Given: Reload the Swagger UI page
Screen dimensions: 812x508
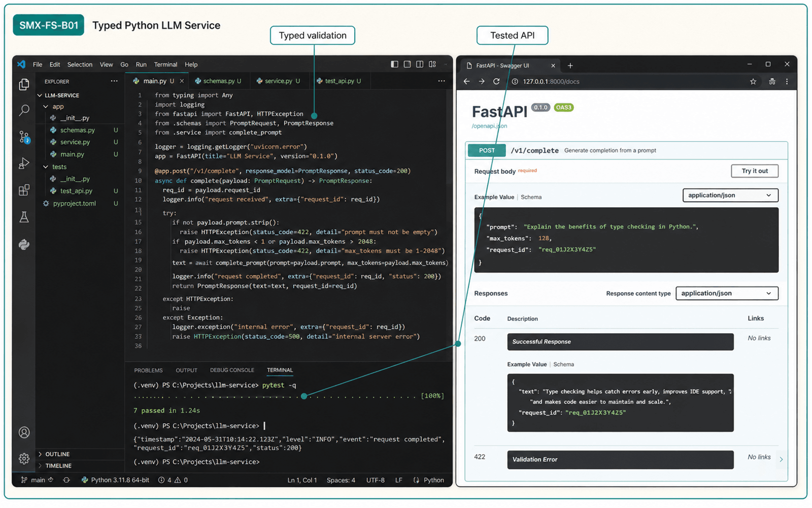Looking at the screenshot, I should point(496,81).
